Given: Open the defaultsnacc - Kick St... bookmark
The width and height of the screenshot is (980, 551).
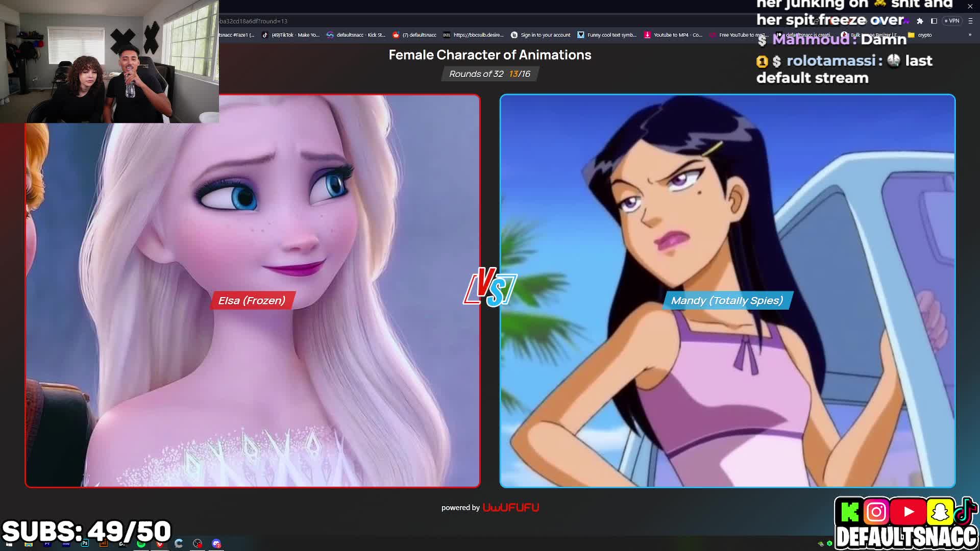Looking at the screenshot, I should click(356, 35).
